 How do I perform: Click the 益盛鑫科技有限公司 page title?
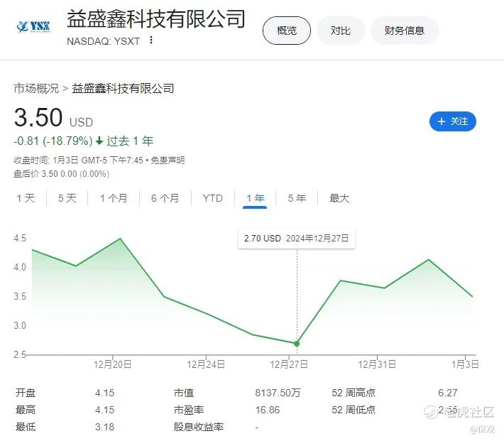pos(156,18)
